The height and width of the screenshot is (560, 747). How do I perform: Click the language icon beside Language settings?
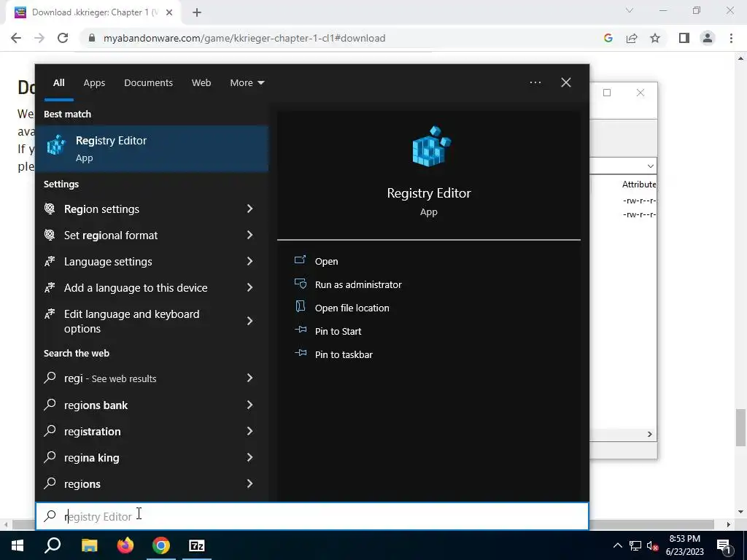point(50,261)
